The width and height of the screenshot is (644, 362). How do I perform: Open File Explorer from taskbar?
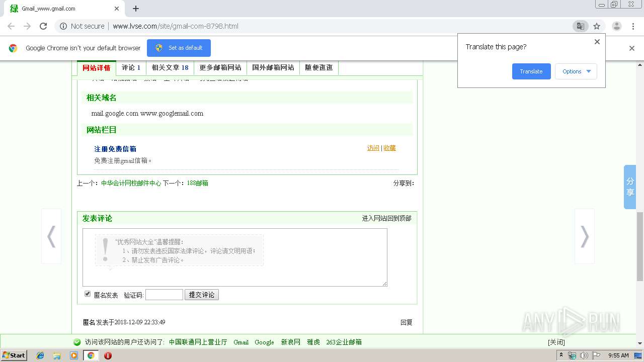57,355
